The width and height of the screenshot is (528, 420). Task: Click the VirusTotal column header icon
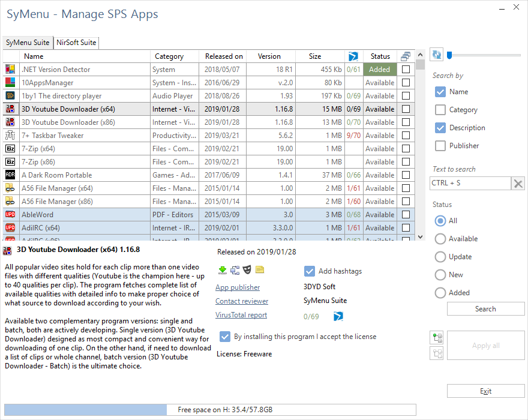[353, 56]
